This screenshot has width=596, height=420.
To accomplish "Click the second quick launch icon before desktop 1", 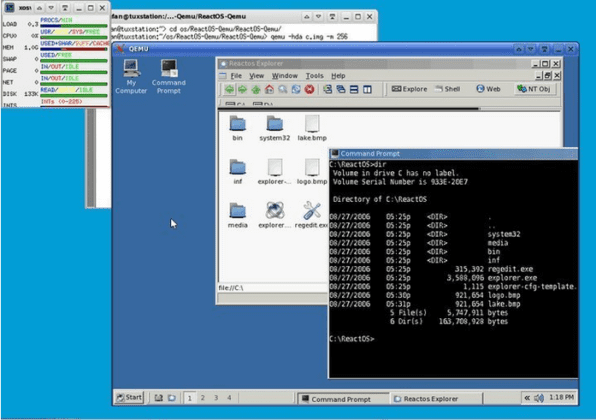I will [172, 398].
